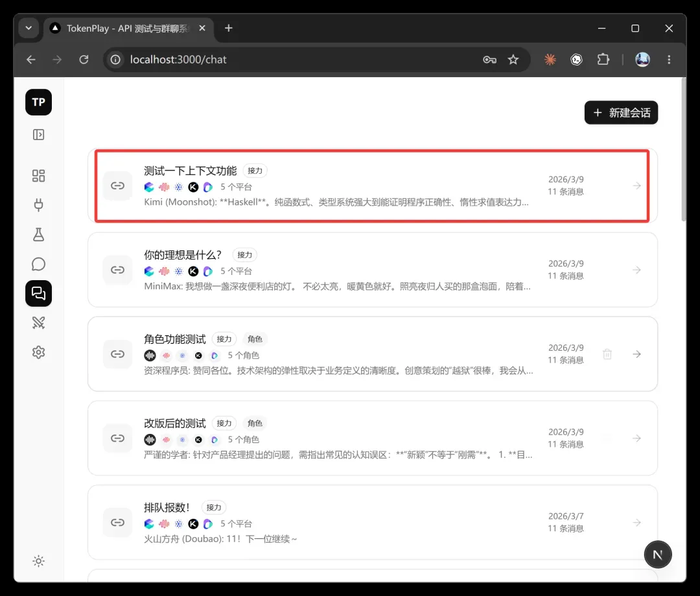Click the 接力 tag on 你的理想是什么？
The image size is (700, 596).
click(244, 255)
